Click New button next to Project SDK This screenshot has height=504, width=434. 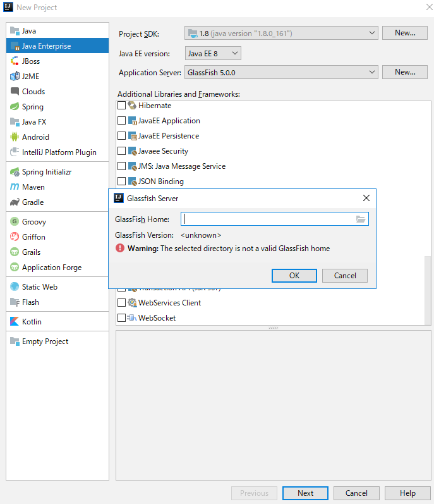[405, 33]
